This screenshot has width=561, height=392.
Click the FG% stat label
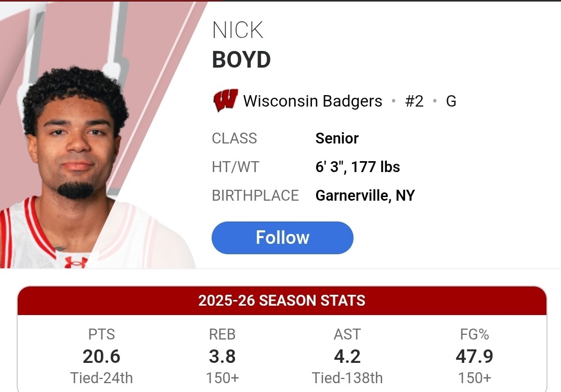pos(474,334)
